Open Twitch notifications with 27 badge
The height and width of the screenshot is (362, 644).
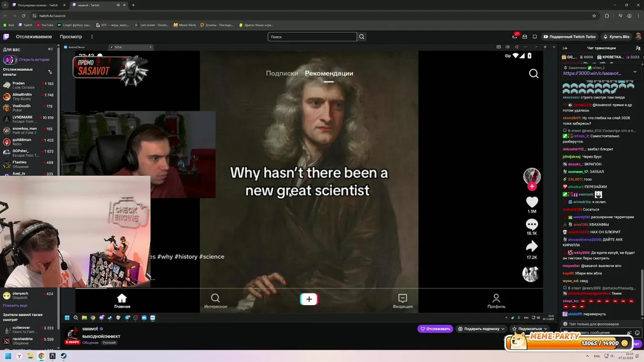click(515, 37)
